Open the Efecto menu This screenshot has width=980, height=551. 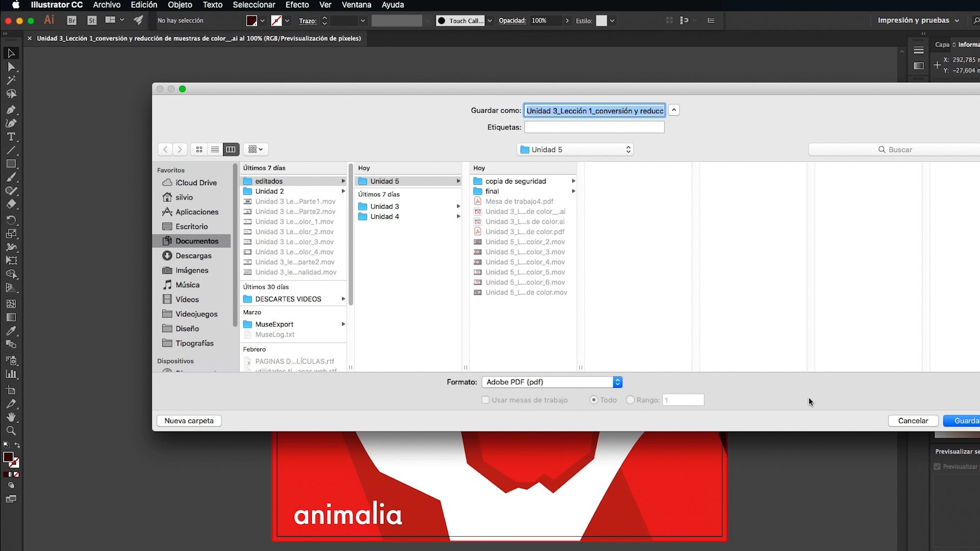[297, 5]
